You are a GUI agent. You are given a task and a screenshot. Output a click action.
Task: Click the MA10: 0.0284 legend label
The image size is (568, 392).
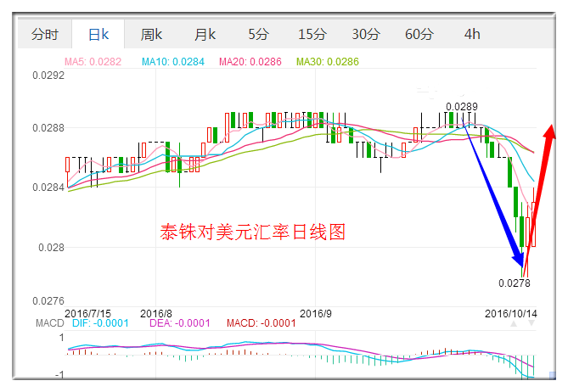pyautogui.click(x=173, y=62)
